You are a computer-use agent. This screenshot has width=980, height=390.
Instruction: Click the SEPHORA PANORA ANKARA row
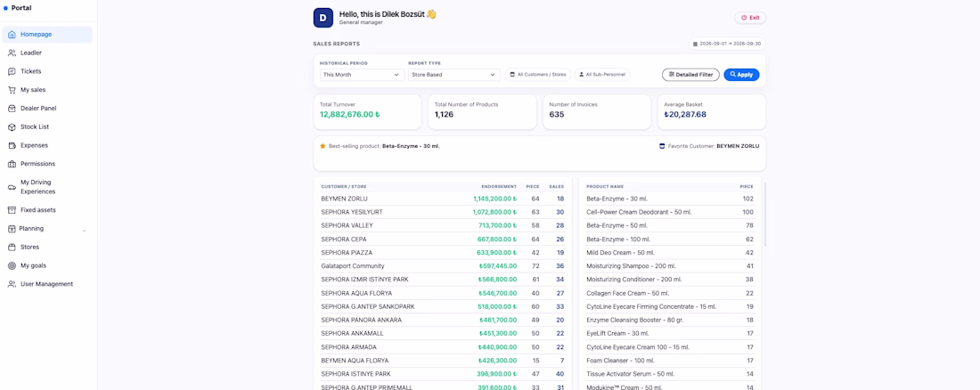(443, 320)
